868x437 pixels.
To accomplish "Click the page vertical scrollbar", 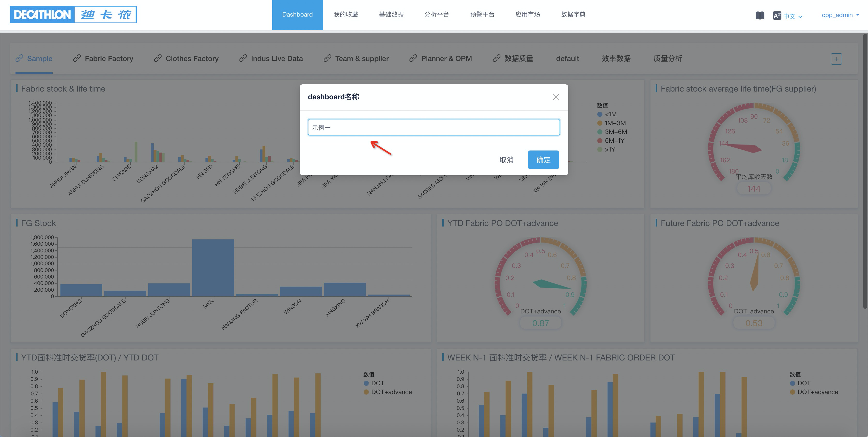I will pyautogui.click(x=865, y=171).
